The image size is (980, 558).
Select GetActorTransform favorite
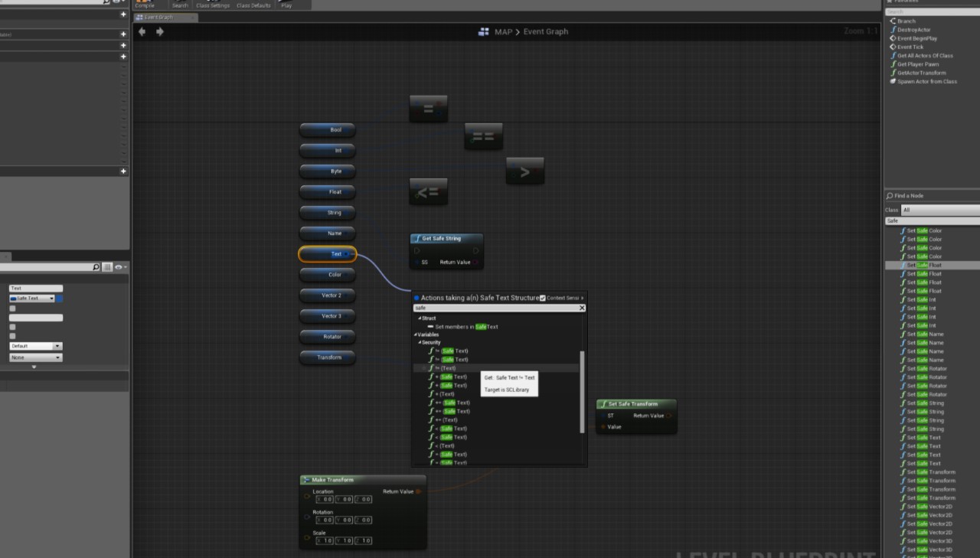click(x=921, y=73)
